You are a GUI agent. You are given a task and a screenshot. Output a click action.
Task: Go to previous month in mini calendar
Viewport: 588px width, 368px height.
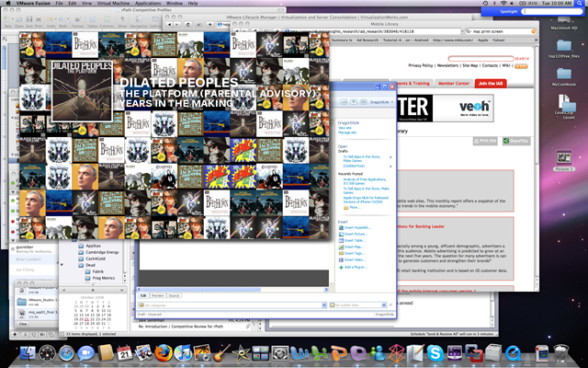63,291
